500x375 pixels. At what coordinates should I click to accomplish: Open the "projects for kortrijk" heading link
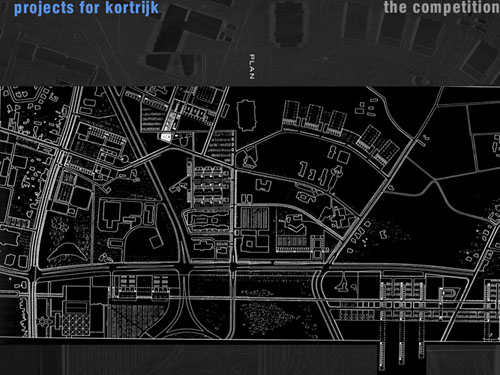(x=86, y=8)
